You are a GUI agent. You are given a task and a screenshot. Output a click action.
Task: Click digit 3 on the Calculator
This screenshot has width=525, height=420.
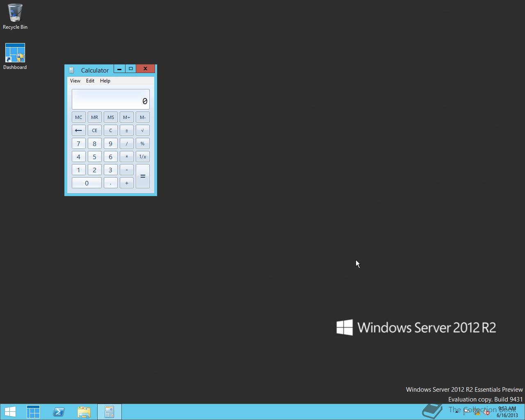coord(111,170)
